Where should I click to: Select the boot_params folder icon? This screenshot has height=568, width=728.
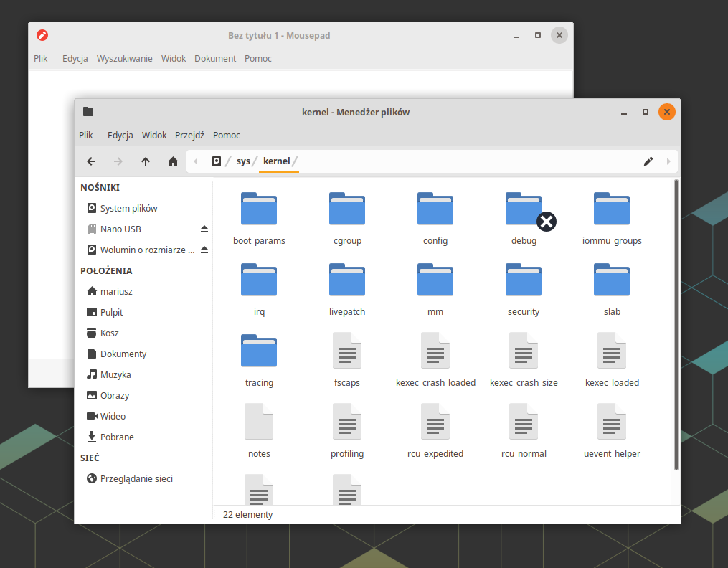coord(259,209)
